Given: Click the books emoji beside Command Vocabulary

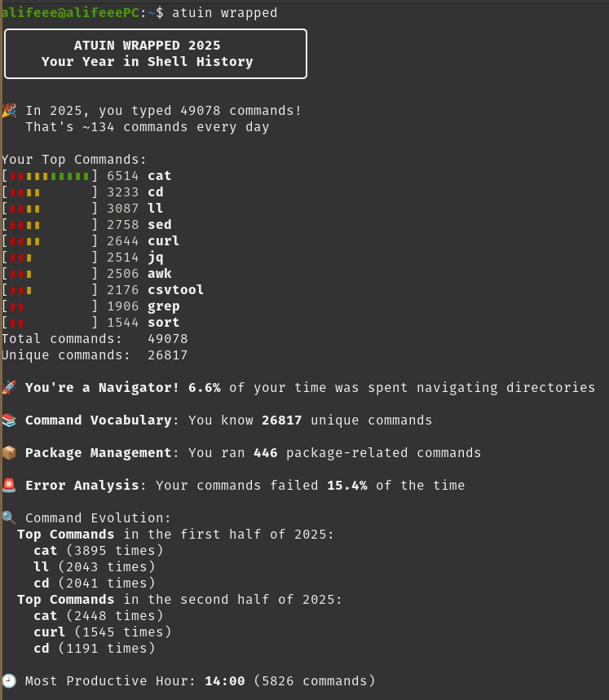Looking at the screenshot, I should (x=10, y=420).
